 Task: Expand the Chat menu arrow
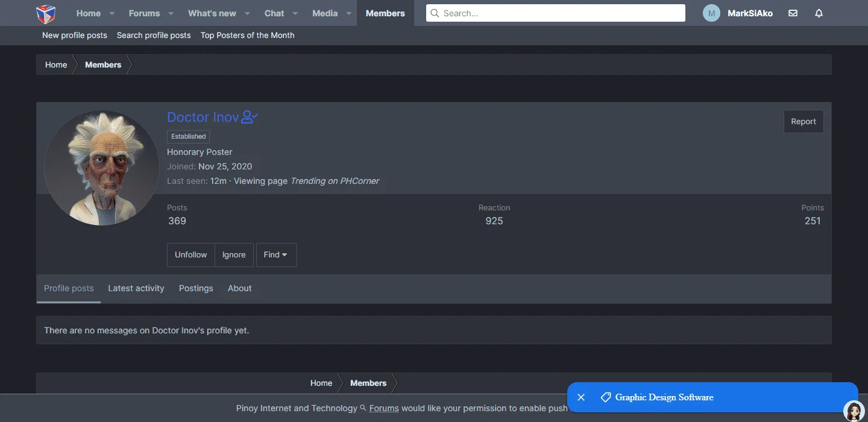click(x=295, y=13)
